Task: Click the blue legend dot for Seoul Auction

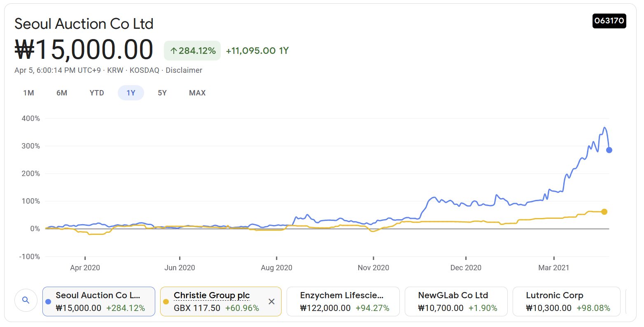Action: point(48,302)
